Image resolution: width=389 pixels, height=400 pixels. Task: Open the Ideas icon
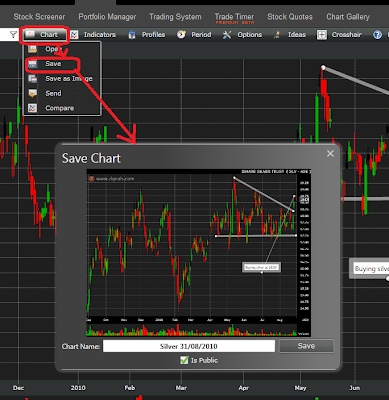(277, 35)
